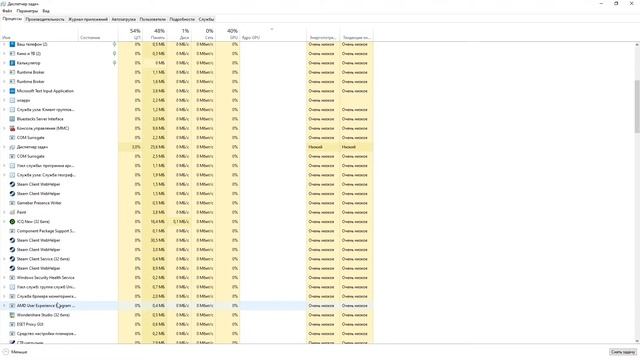Click the Paint process icon
640x360 pixels.
pyautogui.click(x=12, y=212)
